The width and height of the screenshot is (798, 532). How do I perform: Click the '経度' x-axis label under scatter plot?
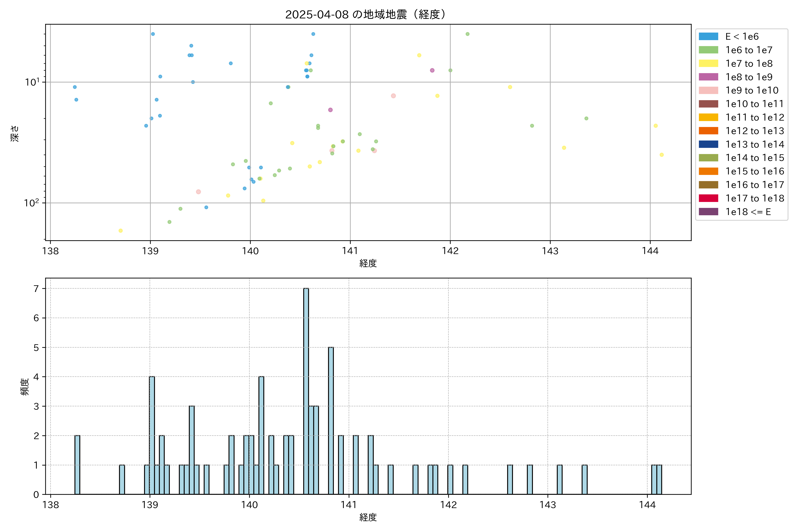pos(368,263)
